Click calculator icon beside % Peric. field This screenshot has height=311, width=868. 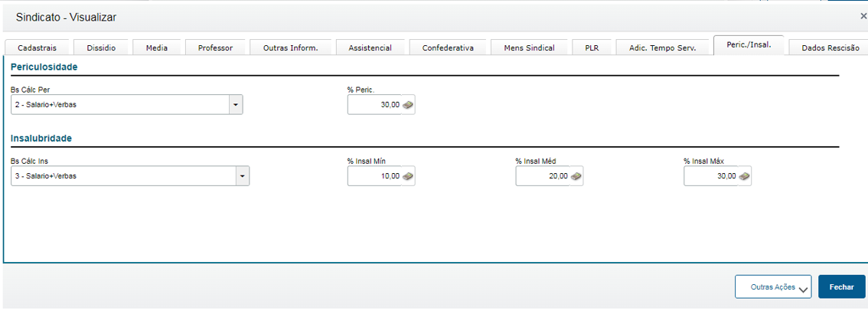coord(408,105)
